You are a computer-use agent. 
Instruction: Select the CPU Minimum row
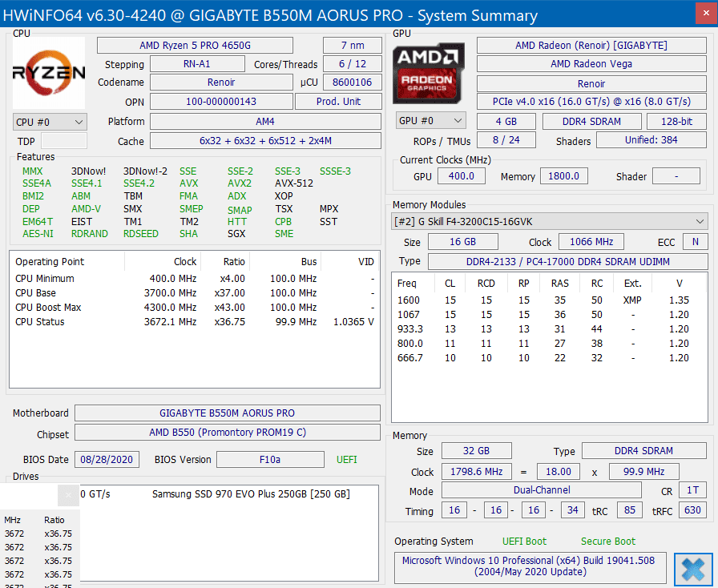195,279
